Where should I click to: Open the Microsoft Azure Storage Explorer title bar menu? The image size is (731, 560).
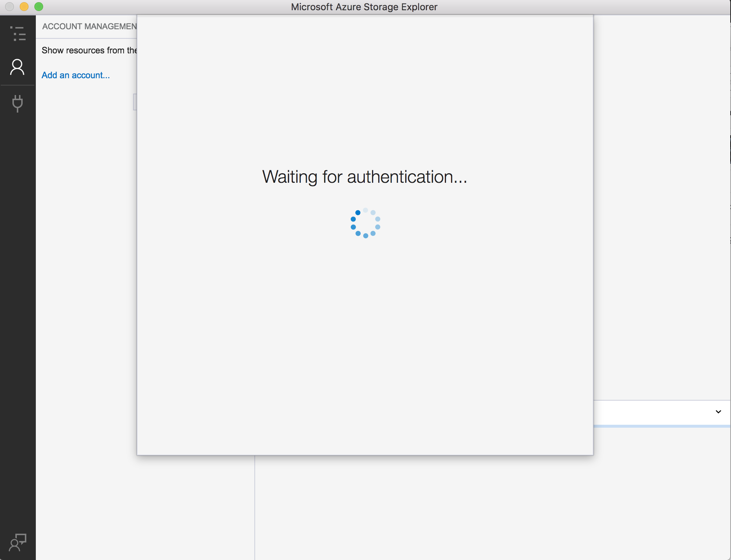(x=364, y=7)
